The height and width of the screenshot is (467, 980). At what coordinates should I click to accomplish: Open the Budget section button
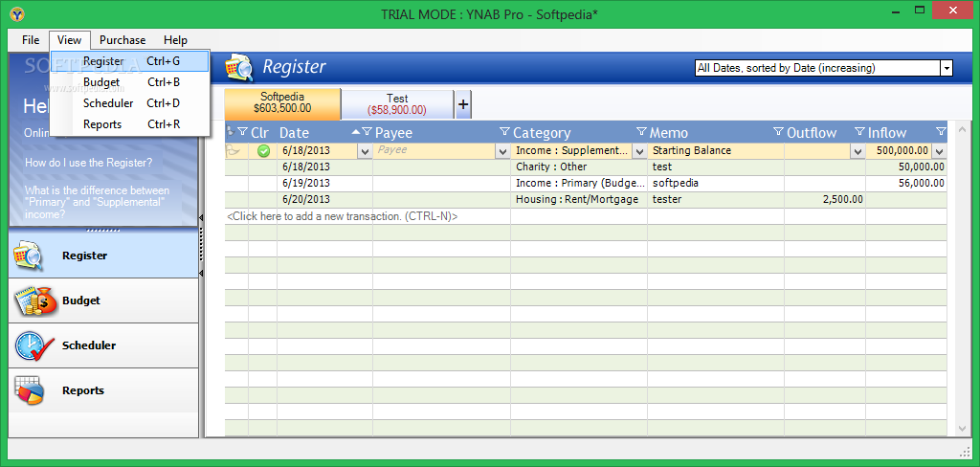[103, 300]
